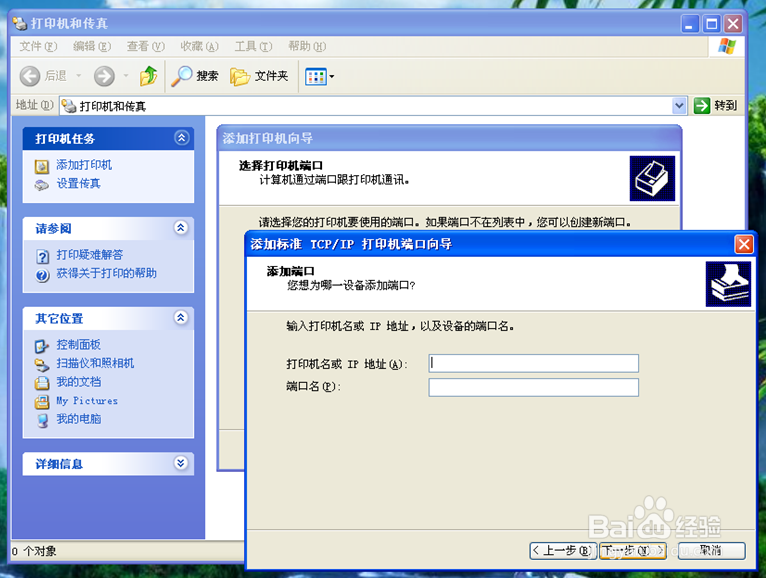Click the Up folder icon
This screenshot has width=766, height=578.
coord(149,76)
